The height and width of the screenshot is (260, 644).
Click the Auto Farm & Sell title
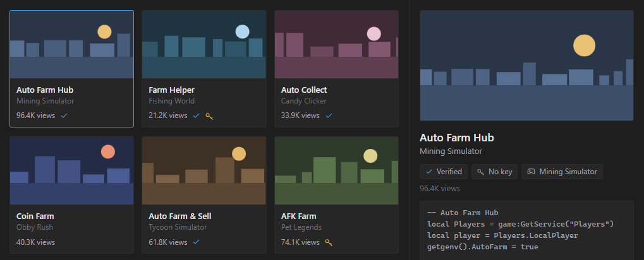click(x=180, y=216)
